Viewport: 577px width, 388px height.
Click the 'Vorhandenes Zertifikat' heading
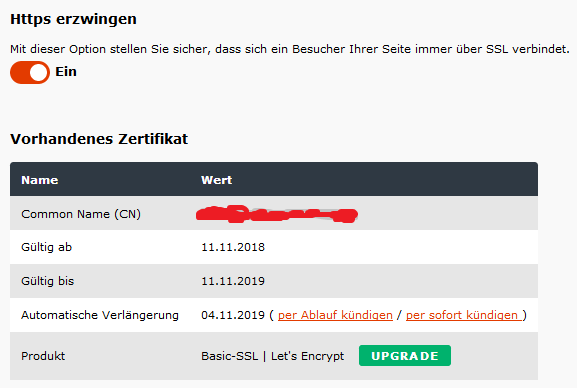tap(99, 139)
